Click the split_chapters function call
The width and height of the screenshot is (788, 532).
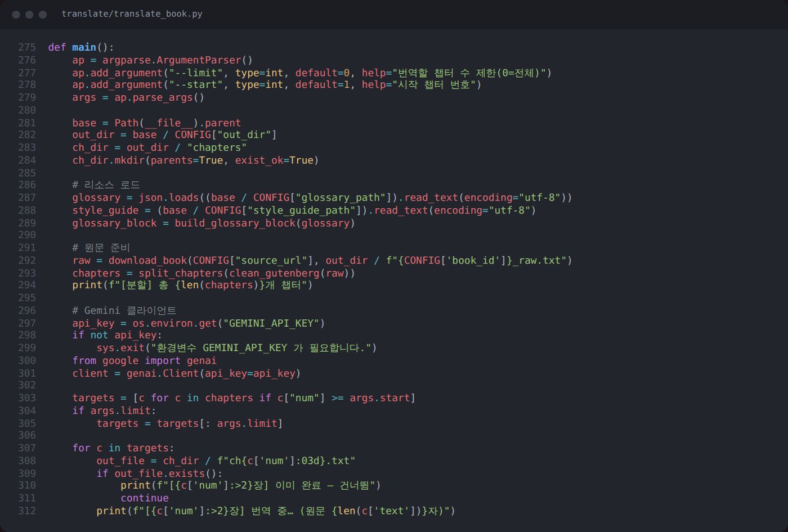(181, 273)
